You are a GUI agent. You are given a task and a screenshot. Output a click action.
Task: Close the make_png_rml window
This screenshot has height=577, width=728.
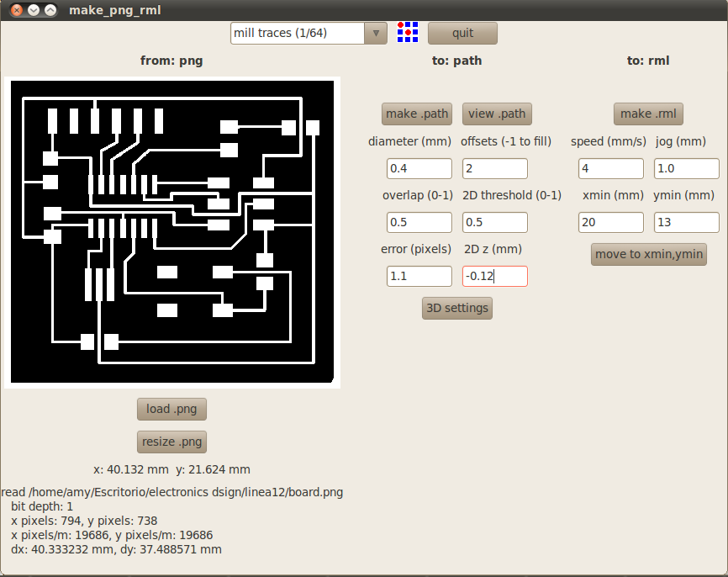point(17,10)
